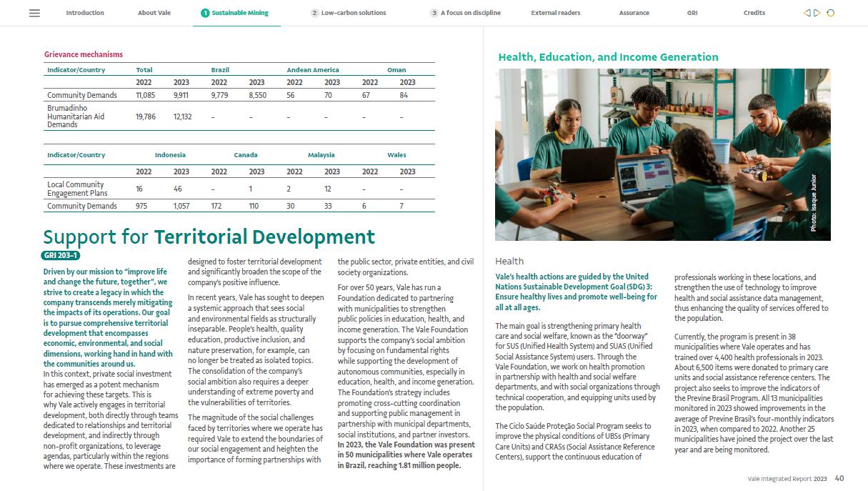Select the Sustainable Mining tab
This screenshot has width=868, height=491.
click(240, 13)
